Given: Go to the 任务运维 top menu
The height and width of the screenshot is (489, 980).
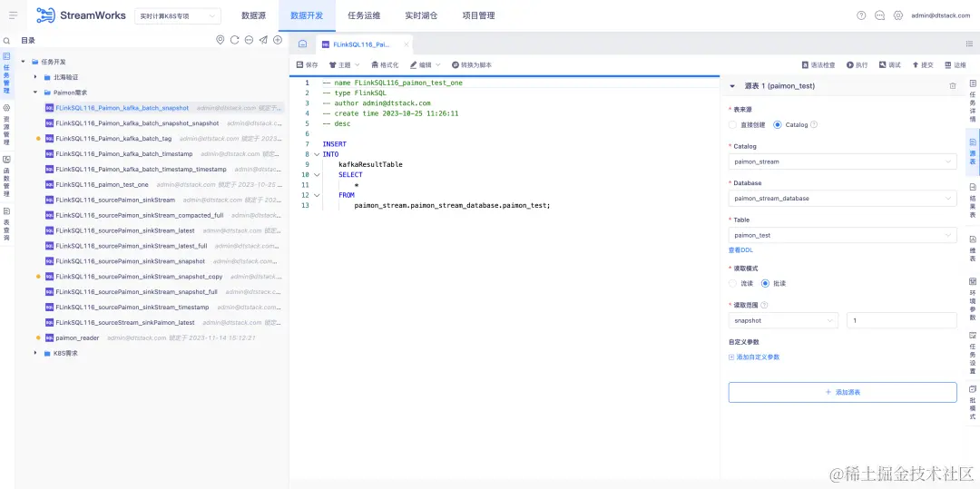Looking at the screenshot, I should pos(364,15).
